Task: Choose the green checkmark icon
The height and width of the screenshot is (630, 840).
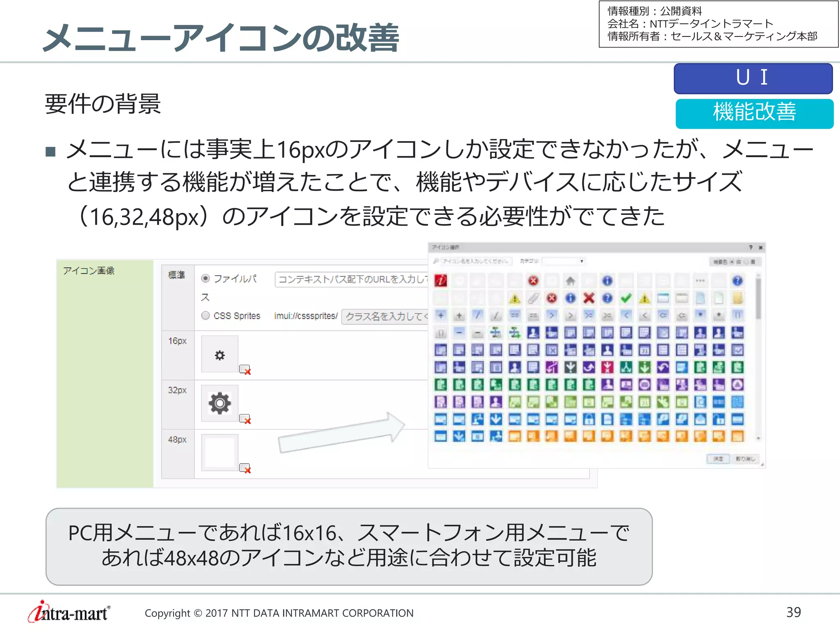Action: coord(626,298)
